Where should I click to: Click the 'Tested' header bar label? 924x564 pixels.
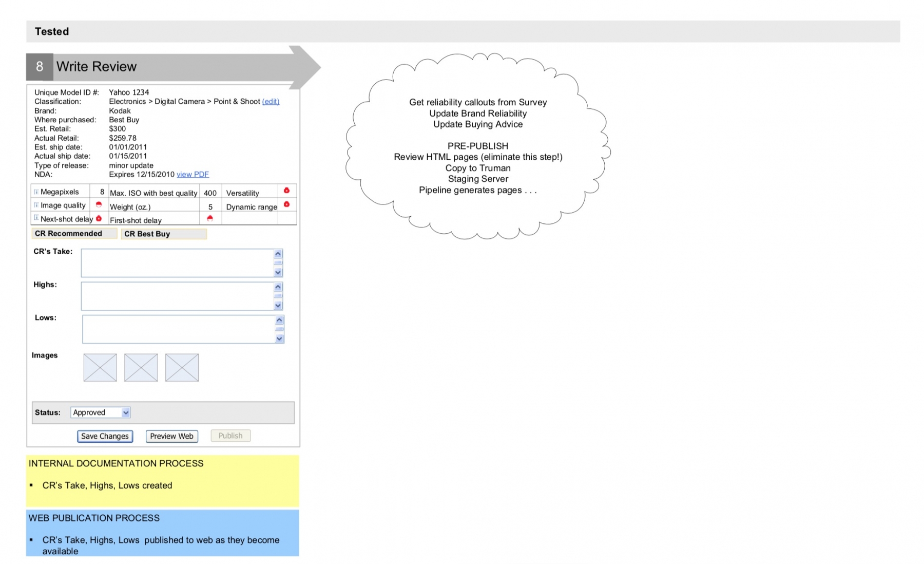(x=52, y=32)
